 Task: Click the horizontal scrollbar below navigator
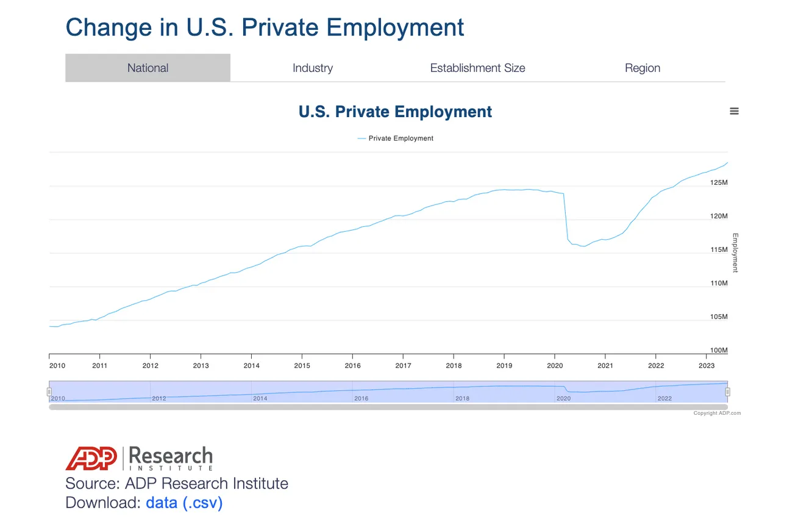[388, 406]
